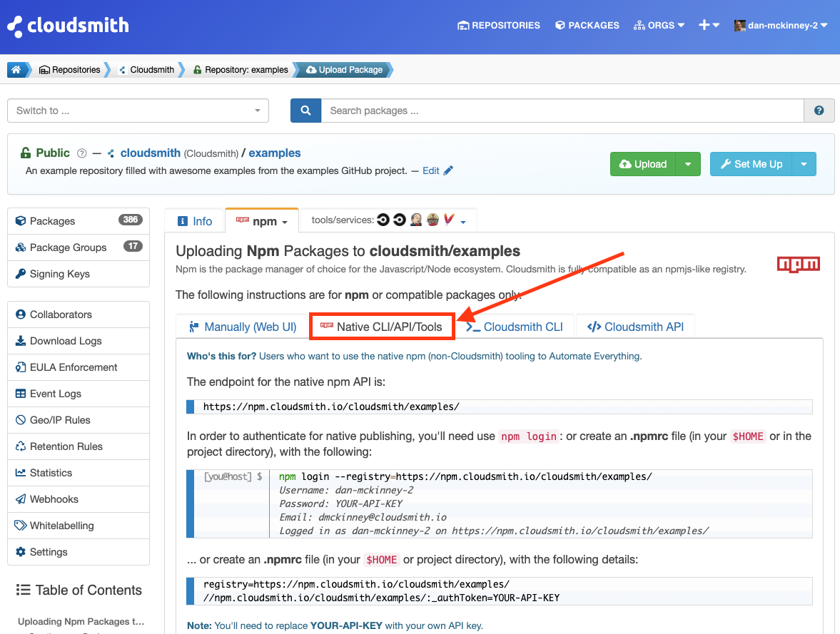
Task: Expand the Upload button dropdown arrow
Action: [688, 164]
